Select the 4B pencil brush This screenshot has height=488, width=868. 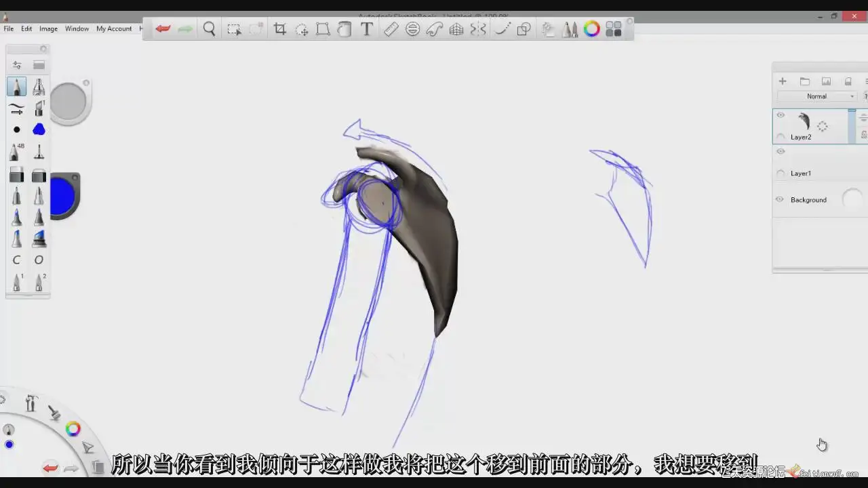point(17,152)
